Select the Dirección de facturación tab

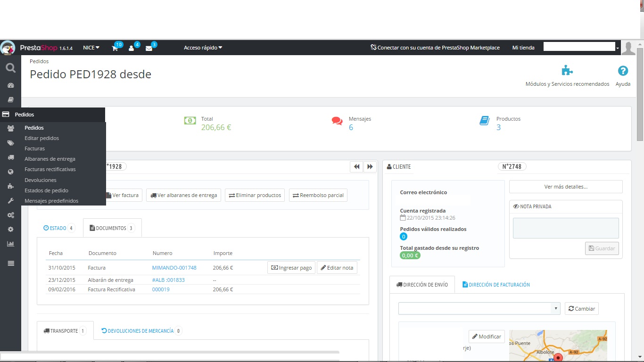point(496,285)
